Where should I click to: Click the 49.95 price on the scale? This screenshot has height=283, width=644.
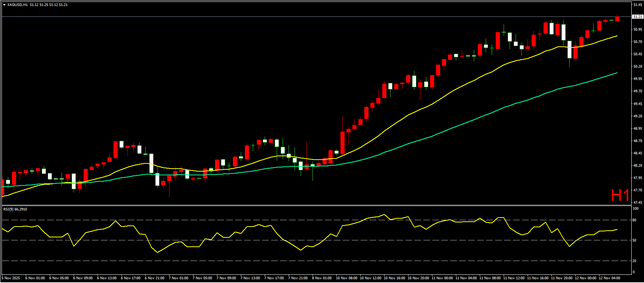pyautogui.click(x=637, y=79)
